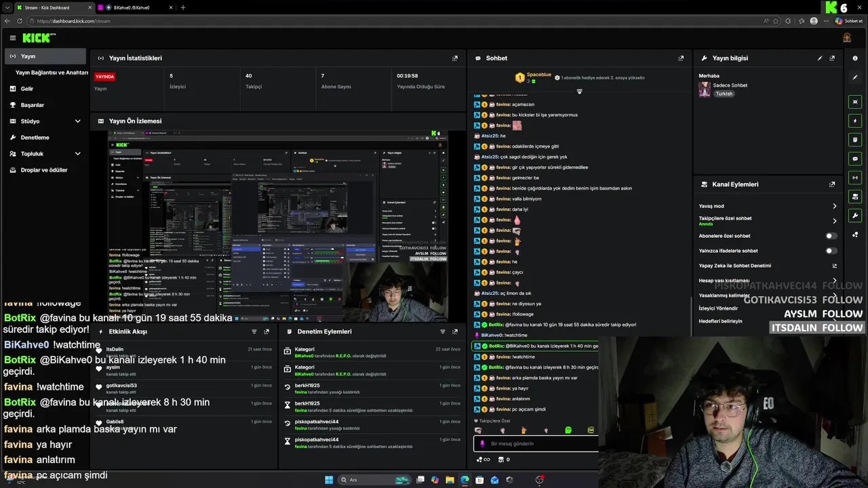This screenshot has width=868, height=488.
Task: Open İzleyici Yönlendir channel action
Action: [x=718, y=308]
